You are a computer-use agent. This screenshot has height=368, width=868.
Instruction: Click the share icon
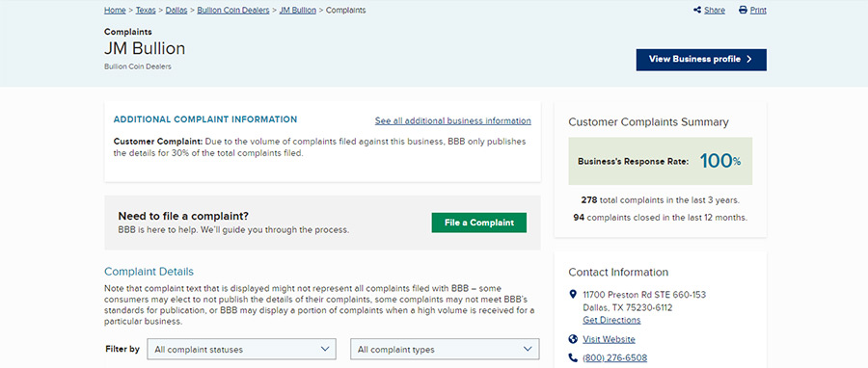697,10
